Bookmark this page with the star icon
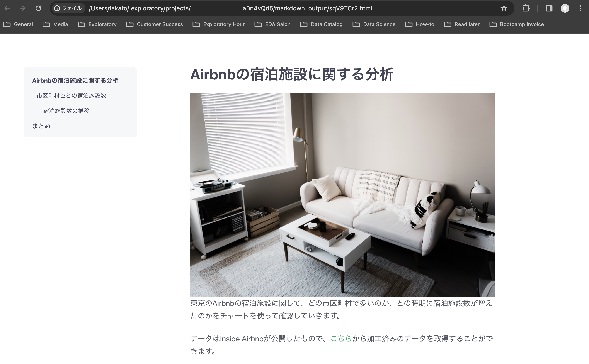Viewport: 589px width, 364px height. 504,8
